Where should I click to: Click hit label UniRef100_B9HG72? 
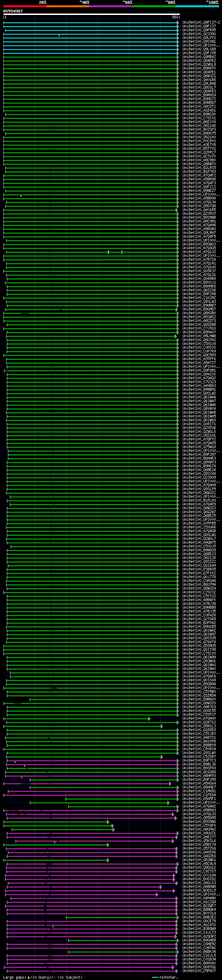tap(199, 99)
